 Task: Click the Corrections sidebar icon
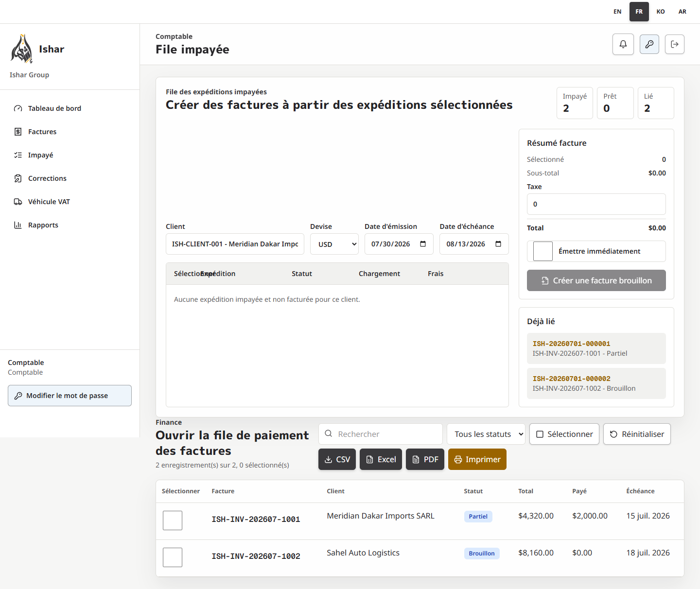pyautogui.click(x=18, y=178)
